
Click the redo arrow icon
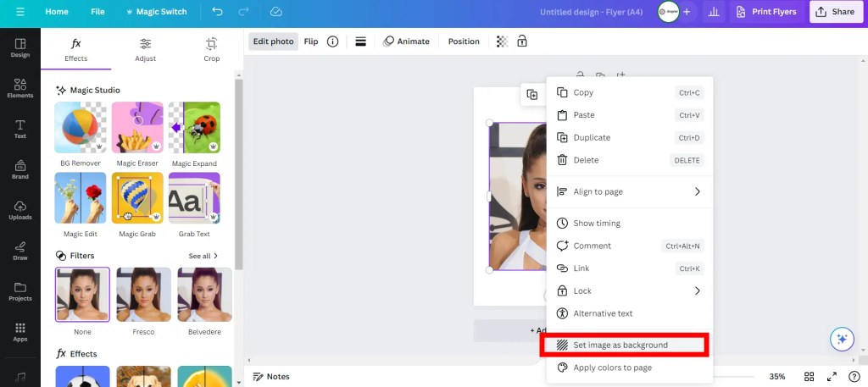(245, 12)
